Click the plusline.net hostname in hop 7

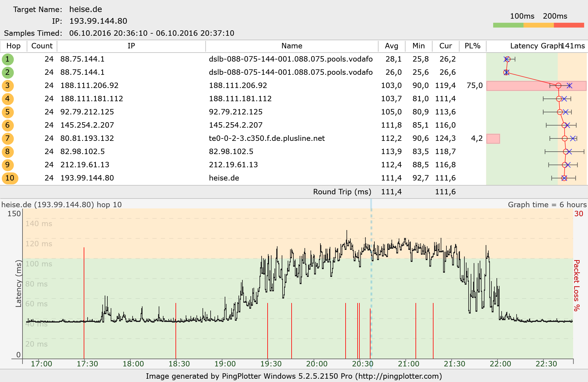267,138
